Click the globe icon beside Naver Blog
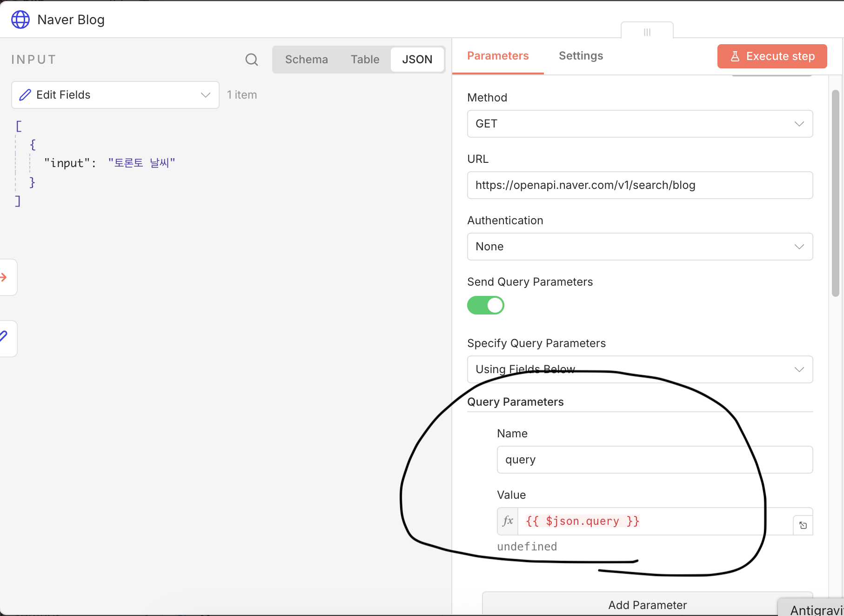Screen dimensions: 844x616 pos(20,20)
